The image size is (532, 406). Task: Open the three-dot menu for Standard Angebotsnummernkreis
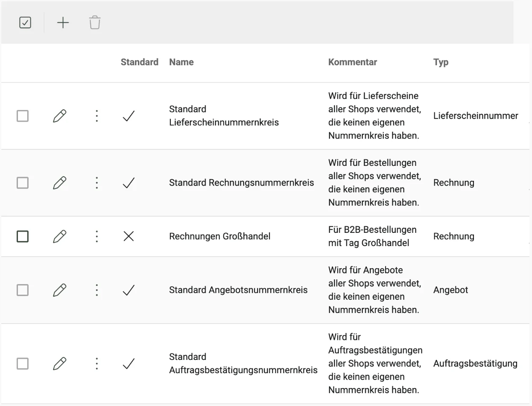(x=97, y=290)
